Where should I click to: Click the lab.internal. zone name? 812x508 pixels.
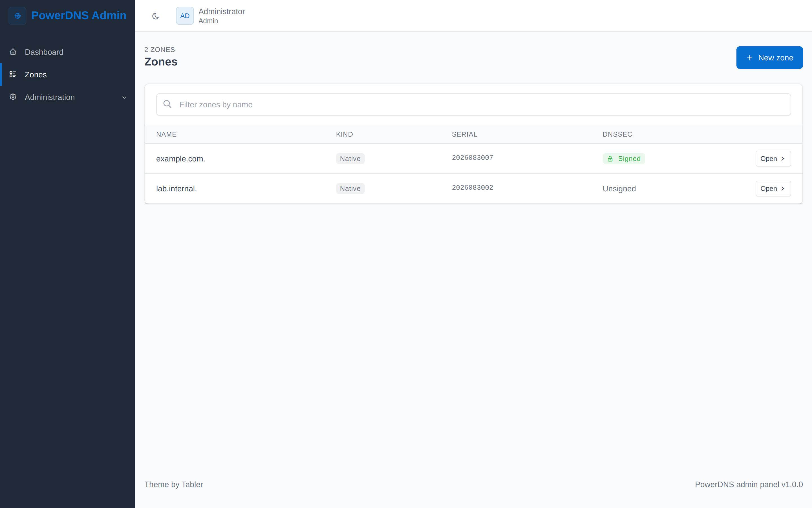coord(176,189)
